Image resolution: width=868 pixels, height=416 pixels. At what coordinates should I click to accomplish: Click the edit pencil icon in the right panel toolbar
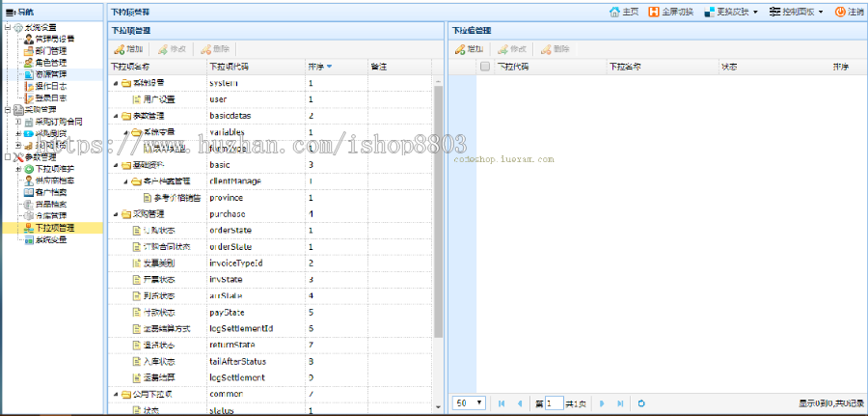(503, 49)
